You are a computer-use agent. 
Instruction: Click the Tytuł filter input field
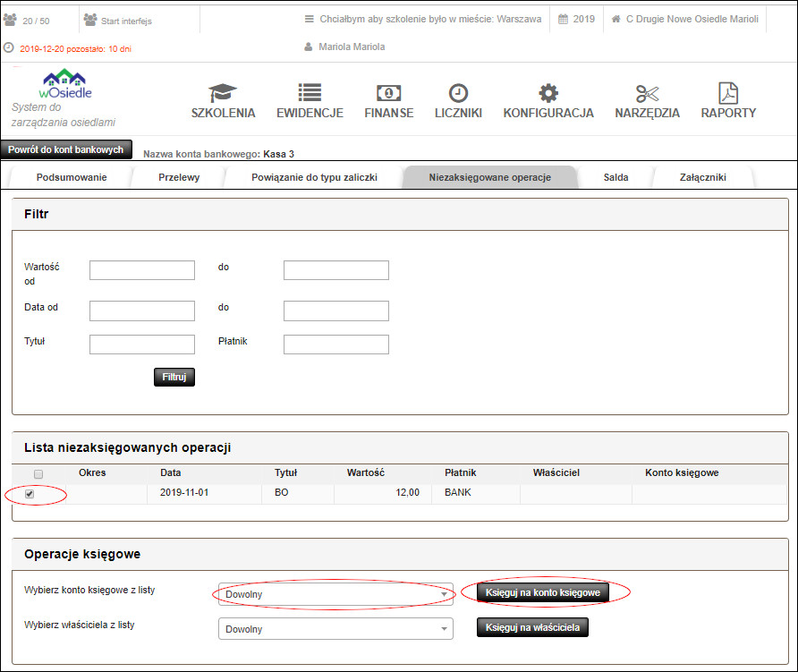click(x=142, y=345)
